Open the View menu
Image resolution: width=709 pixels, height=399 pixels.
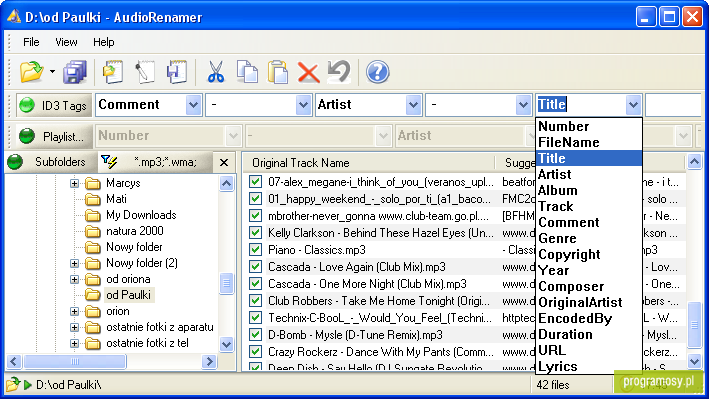[66, 42]
